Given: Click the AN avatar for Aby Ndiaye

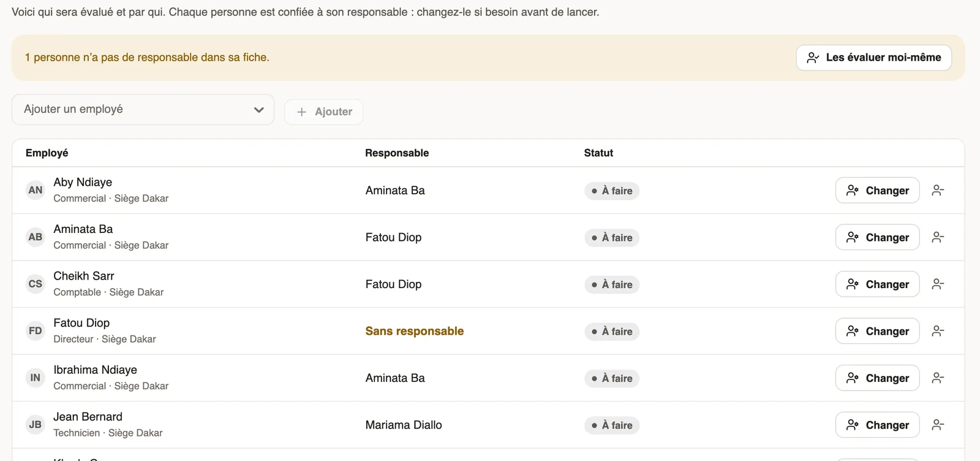Looking at the screenshot, I should click(x=36, y=190).
